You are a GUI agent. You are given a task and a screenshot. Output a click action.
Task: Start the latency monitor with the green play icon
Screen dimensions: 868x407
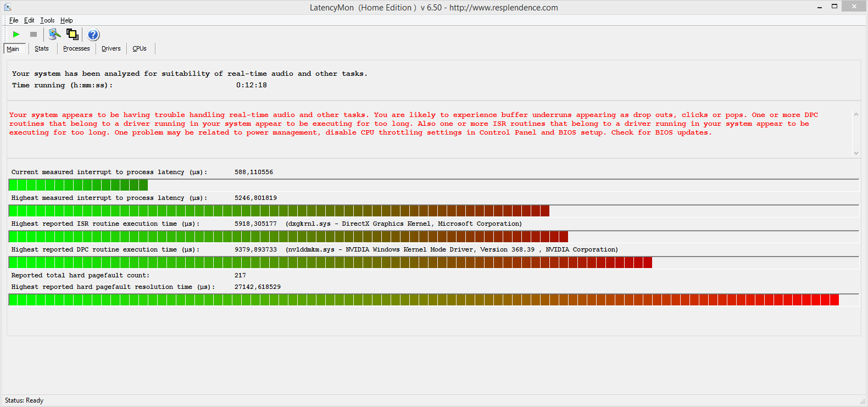[16, 35]
